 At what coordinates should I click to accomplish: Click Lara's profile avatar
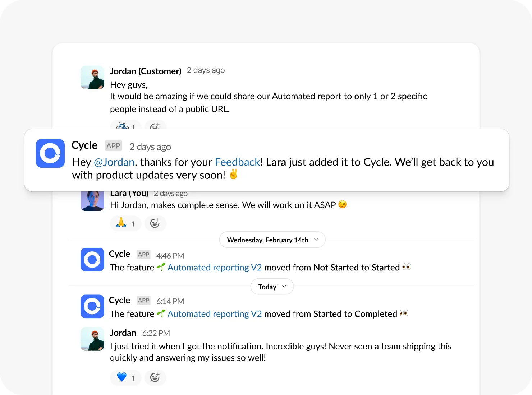click(92, 200)
